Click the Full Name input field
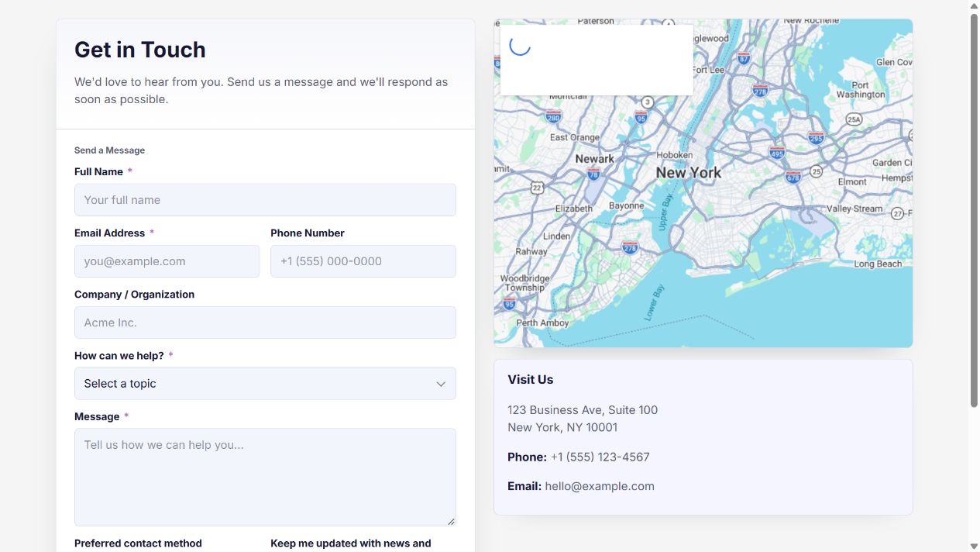The width and height of the screenshot is (980, 552). coord(265,200)
